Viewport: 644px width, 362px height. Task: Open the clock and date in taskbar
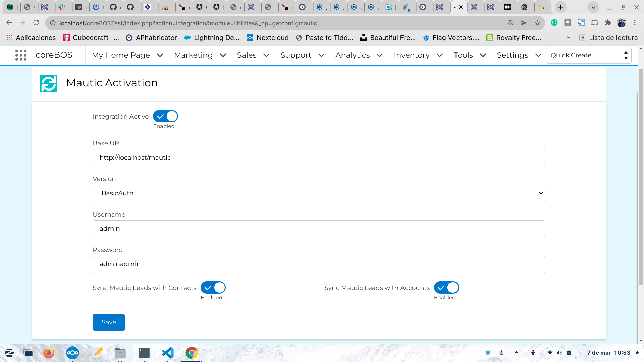(608, 353)
